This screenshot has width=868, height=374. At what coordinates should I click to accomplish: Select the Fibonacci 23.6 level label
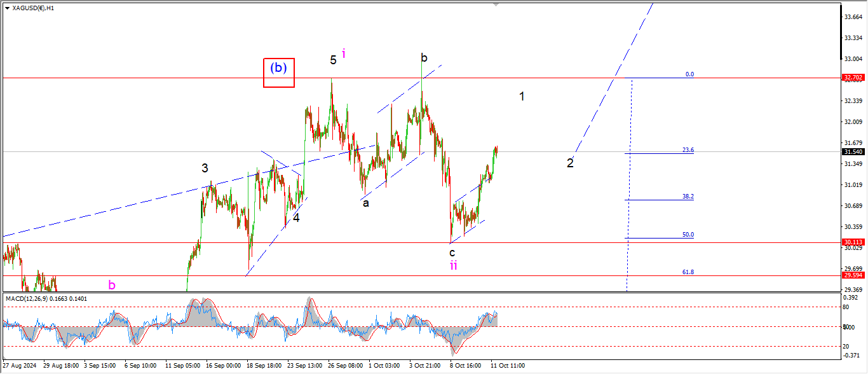point(688,150)
